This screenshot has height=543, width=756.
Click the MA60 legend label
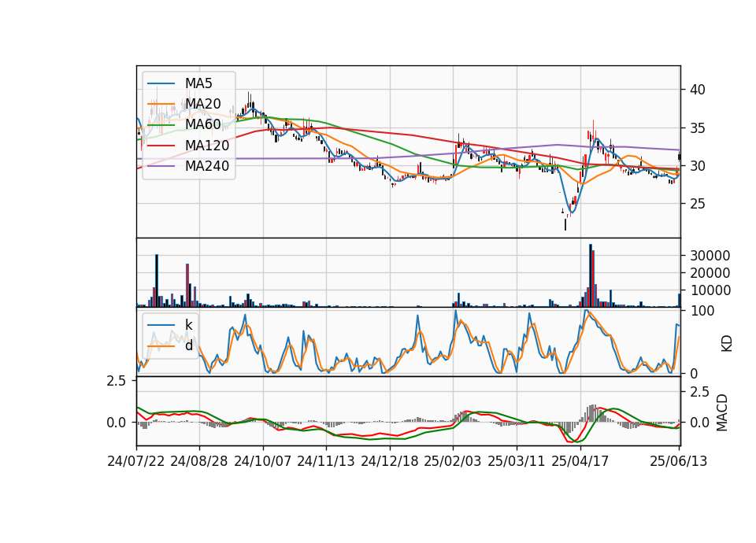[x=202, y=124]
